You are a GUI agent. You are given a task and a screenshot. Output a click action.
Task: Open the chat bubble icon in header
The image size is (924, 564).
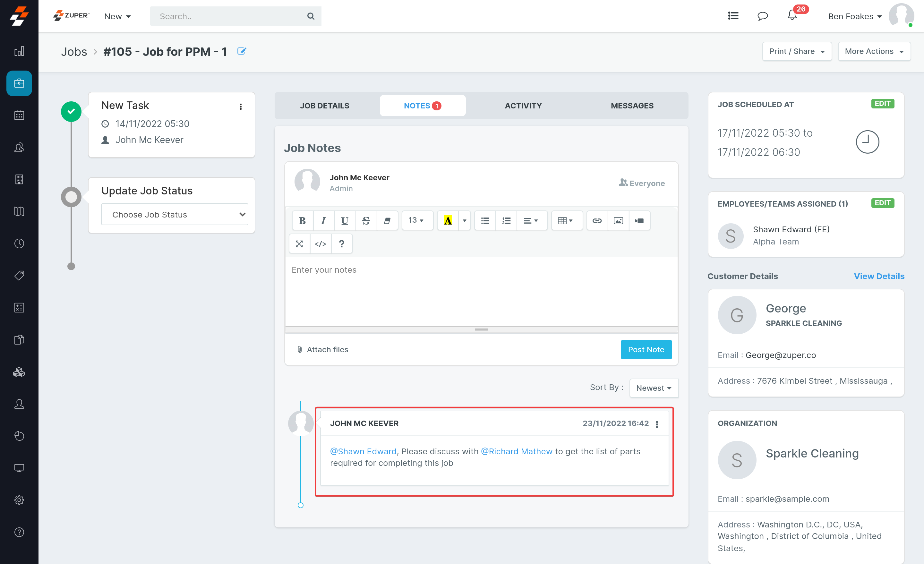762,16
